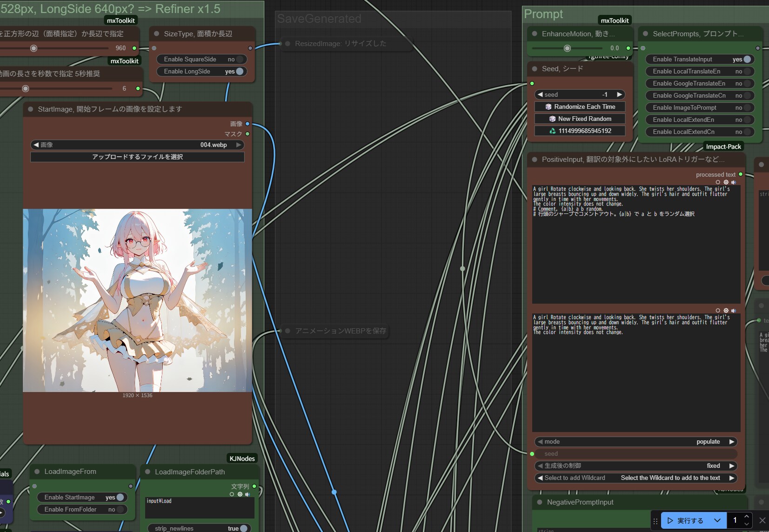Collapse the StartImage node via its title dot
The height and width of the screenshot is (532, 769).
[x=31, y=109]
